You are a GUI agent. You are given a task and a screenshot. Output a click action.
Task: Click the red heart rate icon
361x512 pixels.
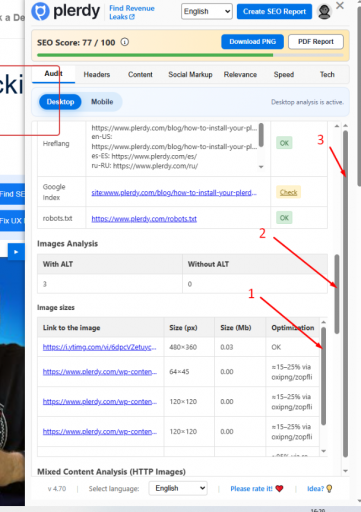coord(279,489)
